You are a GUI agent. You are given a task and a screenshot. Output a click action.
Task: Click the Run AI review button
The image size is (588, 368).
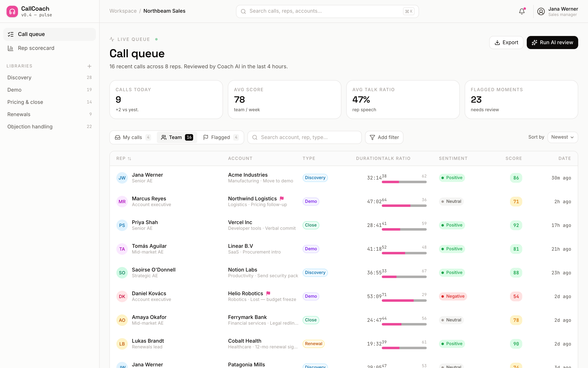(552, 43)
